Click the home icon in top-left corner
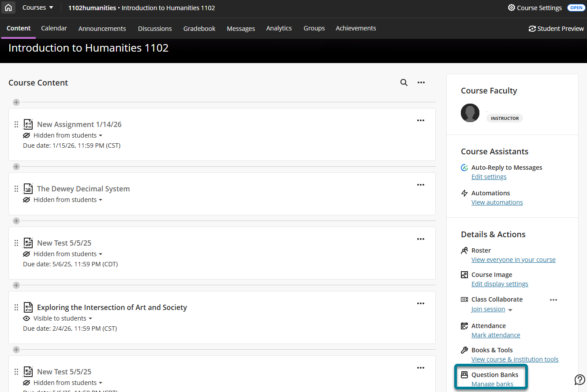The width and height of the screenshot is (587, 392). click(x=8, y=7)
